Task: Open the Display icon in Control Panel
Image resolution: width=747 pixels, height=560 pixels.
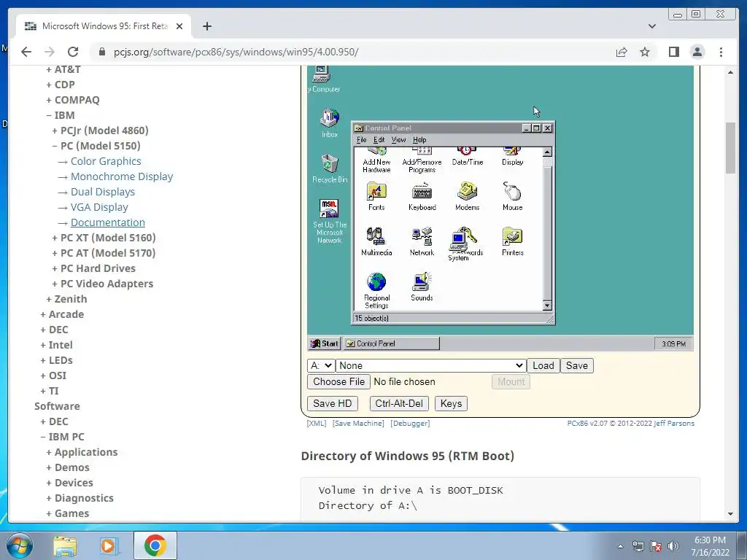Action: point(512,157)
